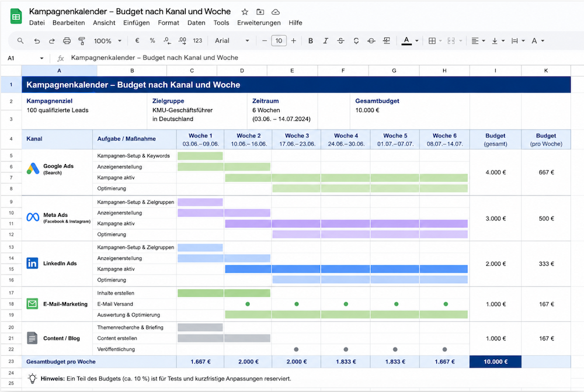Format as percent

click(152, 41)
